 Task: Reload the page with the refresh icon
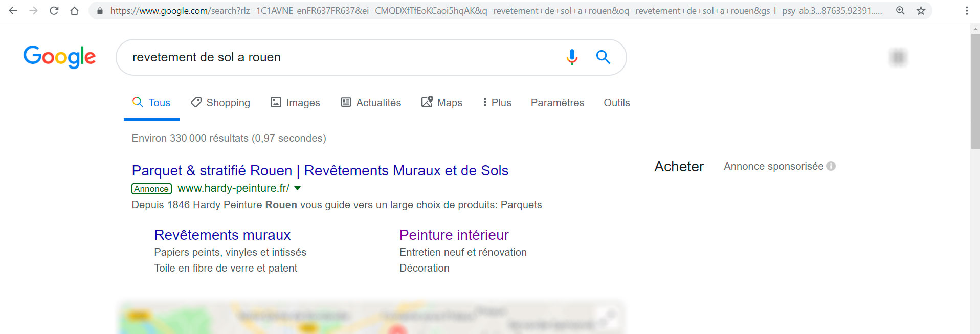coord(54,11)
